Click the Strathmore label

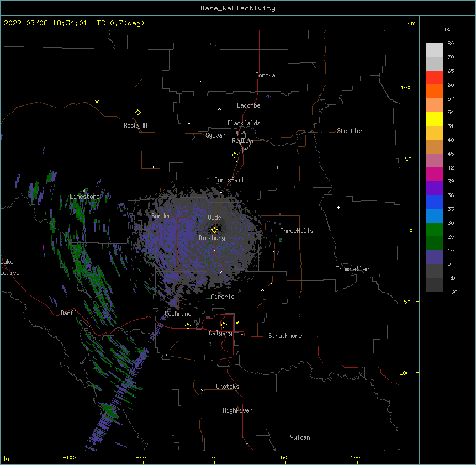tap(285, 336)
